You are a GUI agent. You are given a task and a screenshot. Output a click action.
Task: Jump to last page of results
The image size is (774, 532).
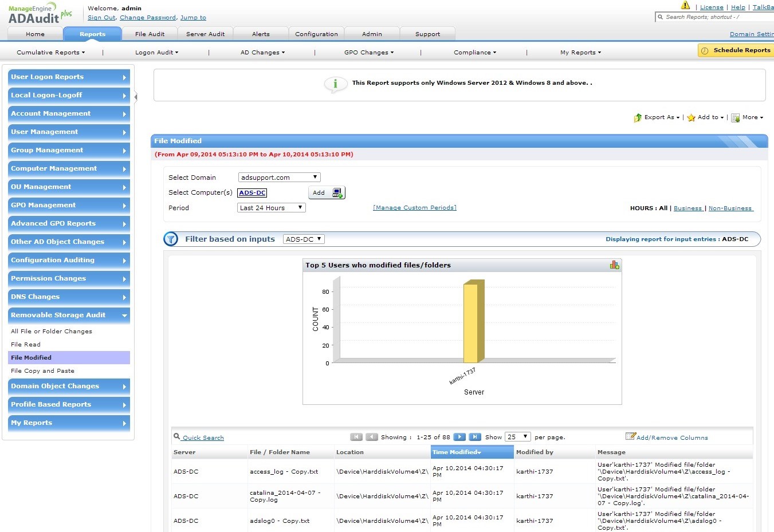(474, 437)
